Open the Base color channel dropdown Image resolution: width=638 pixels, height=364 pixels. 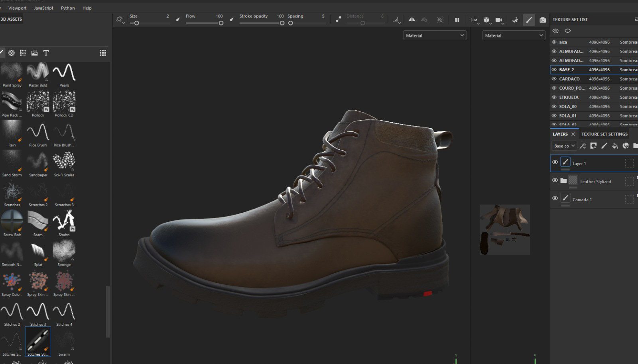(x=564, y=146)
